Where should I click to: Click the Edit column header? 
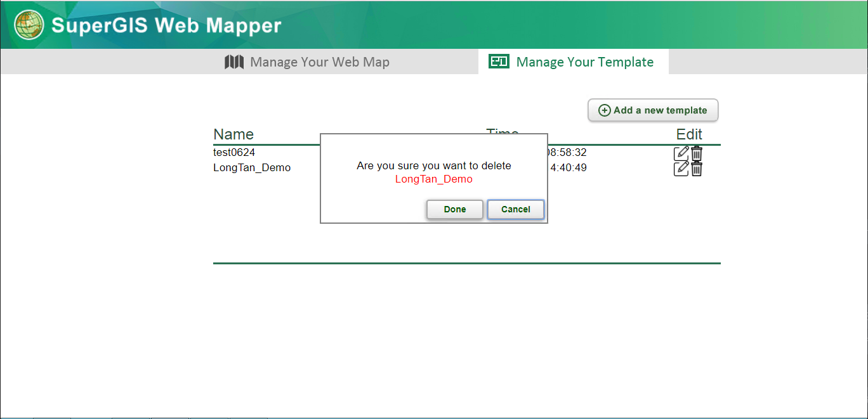click(x=689, y=134)
